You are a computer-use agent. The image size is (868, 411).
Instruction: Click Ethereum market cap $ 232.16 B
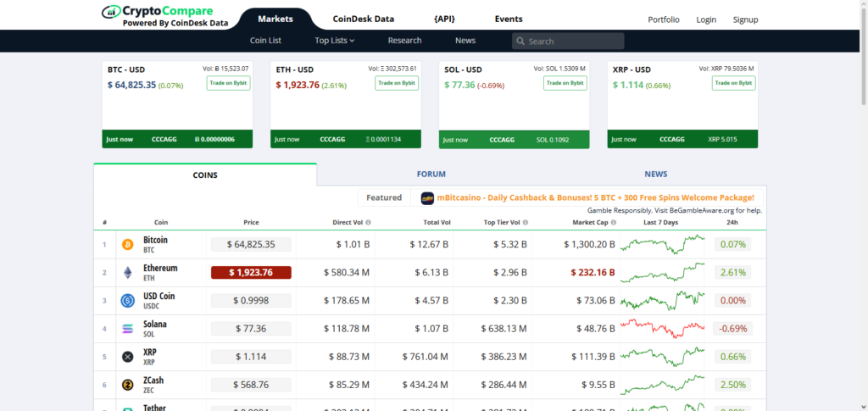593,272
